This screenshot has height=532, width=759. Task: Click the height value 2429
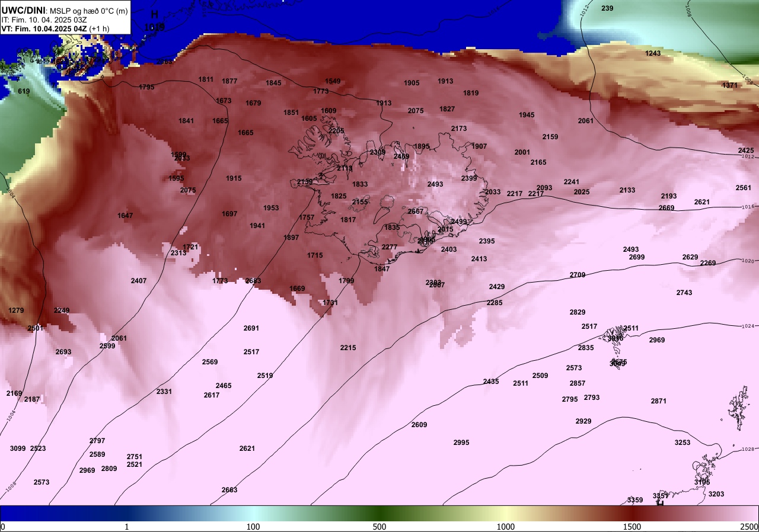497,287
